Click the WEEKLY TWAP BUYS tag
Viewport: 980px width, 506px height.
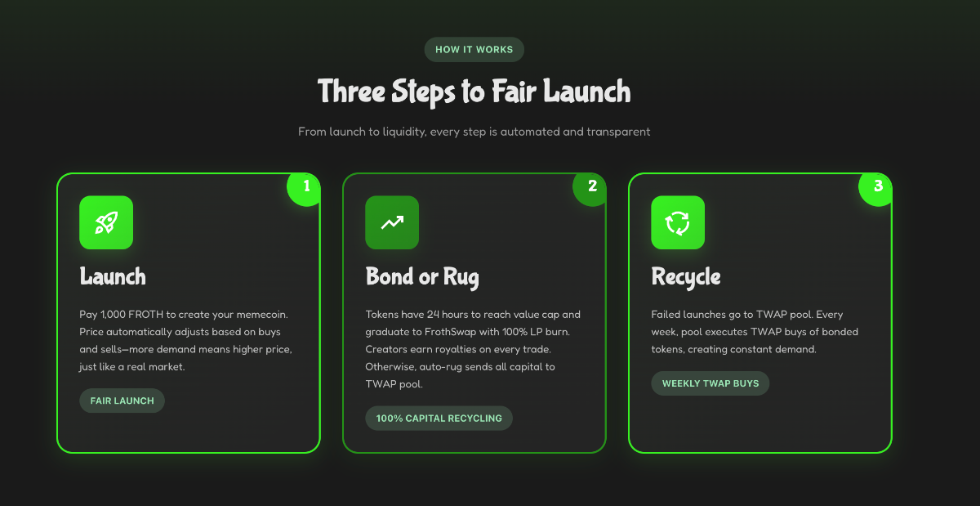(710, 383)
